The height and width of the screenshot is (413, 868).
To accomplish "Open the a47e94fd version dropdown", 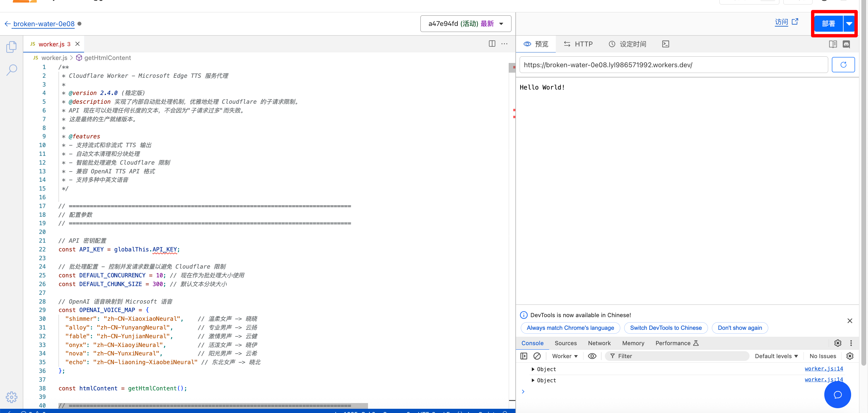I will (465, 24).
